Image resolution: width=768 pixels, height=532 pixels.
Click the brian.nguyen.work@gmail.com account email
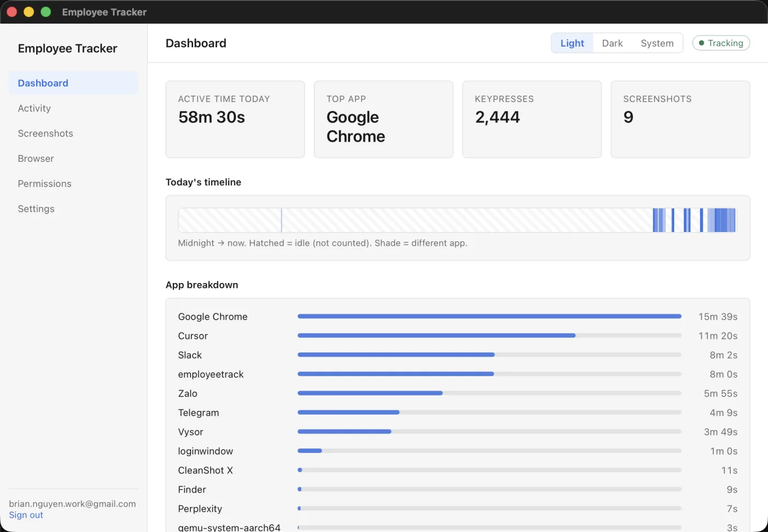click(x=72, y=503)
